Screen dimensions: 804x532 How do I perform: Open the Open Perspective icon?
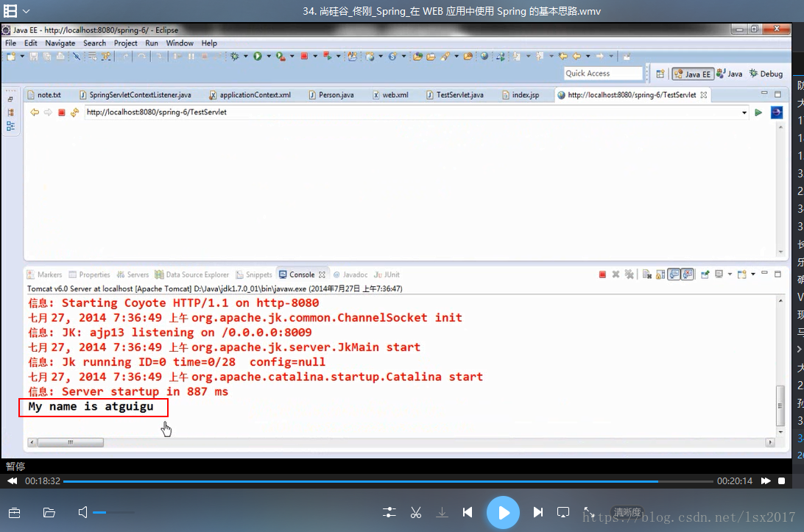pos(660,74)
